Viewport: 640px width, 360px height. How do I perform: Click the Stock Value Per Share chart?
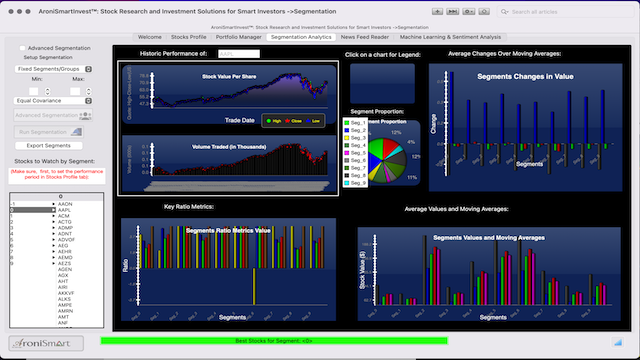point(229,95)
